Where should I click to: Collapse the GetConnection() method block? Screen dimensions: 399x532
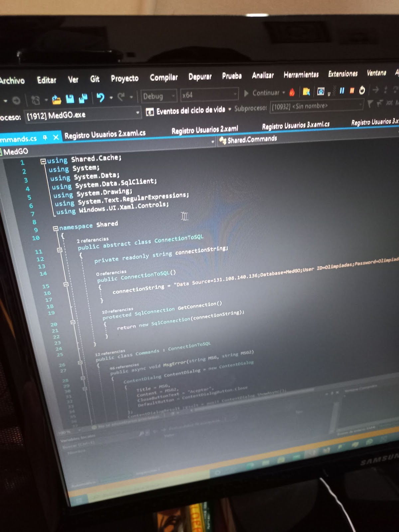click(73, 322)
